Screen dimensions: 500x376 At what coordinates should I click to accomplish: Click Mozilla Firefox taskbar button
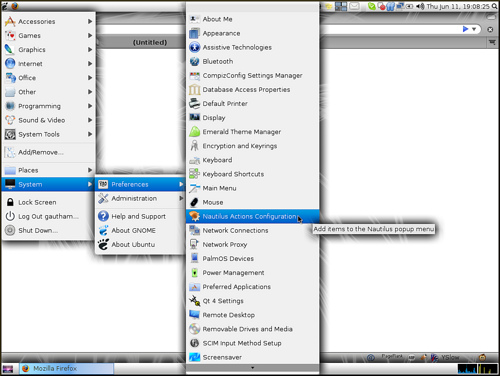(x=67, y=368)
